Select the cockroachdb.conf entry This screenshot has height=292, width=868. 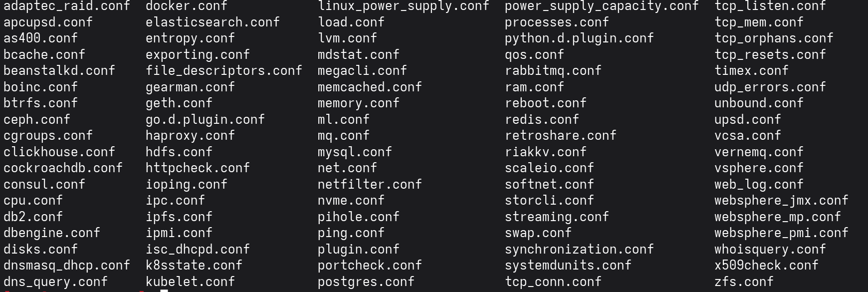click(63, 168)
